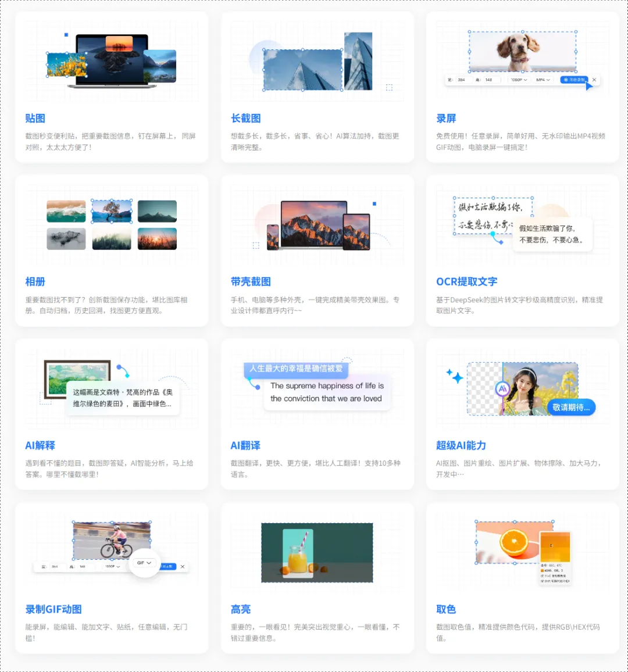
Task: Click the 截图秒变便利贴 description under 贴图
Action: pos(110,141)
